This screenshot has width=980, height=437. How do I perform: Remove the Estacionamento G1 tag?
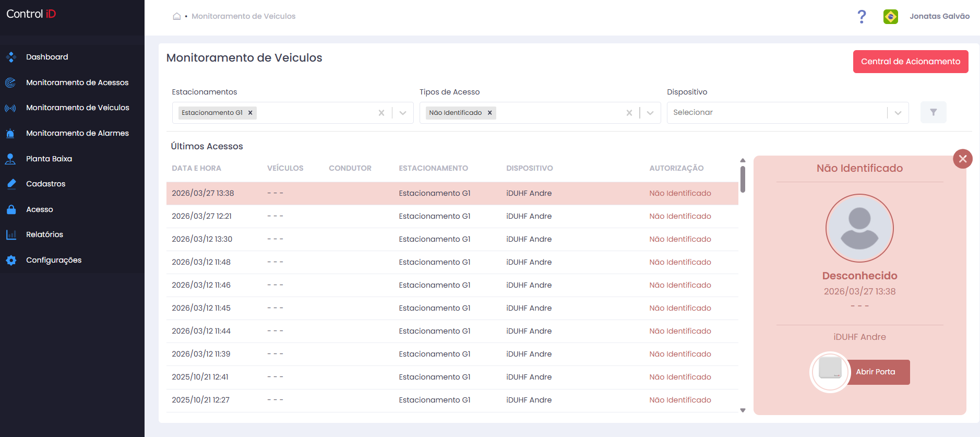[x=250, y=113]
